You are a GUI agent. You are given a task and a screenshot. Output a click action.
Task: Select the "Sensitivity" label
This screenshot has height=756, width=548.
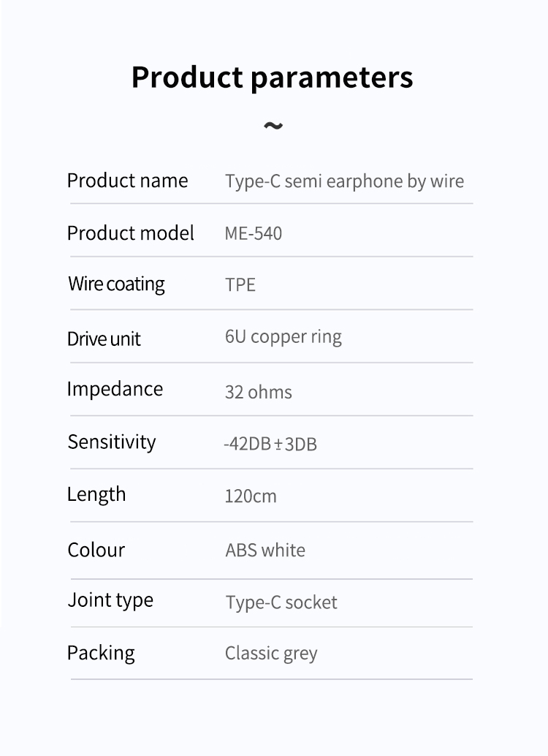[x=111, y=442]
